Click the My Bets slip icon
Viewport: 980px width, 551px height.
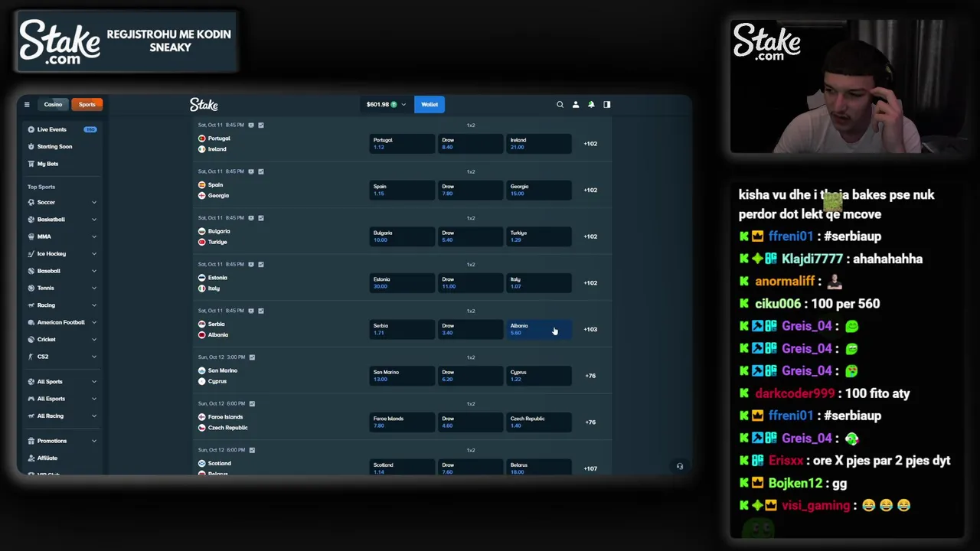[x=31, y=164]
